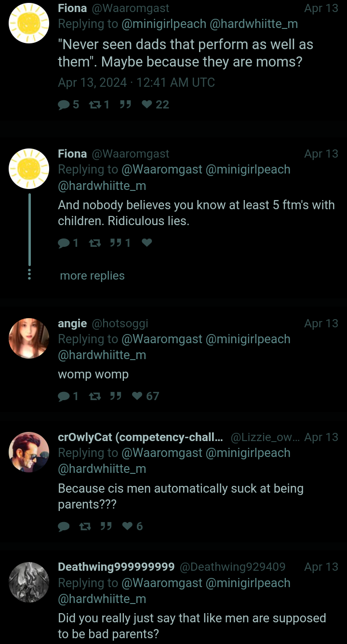Retweet crOwlyCat's cis men tweet
Screen dimensions: 347x644
[x=85, y=526]
